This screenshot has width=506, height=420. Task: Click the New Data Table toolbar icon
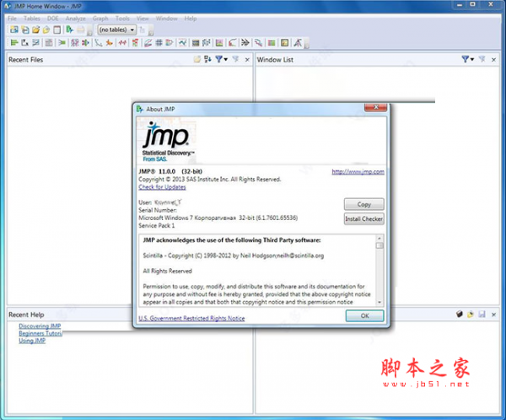pos(13,30)
